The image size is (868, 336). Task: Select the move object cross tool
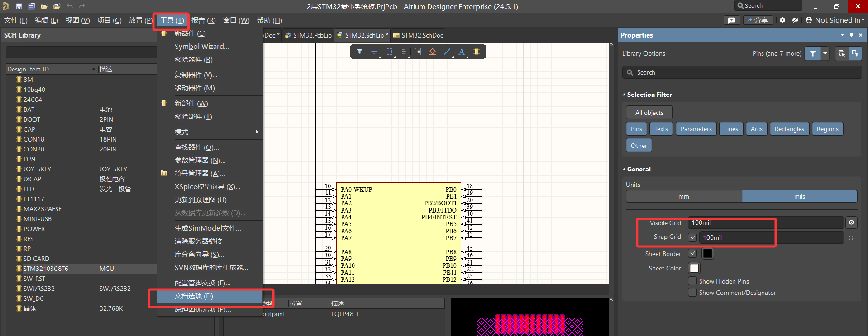pyautogui.click(x=374, y=52)
